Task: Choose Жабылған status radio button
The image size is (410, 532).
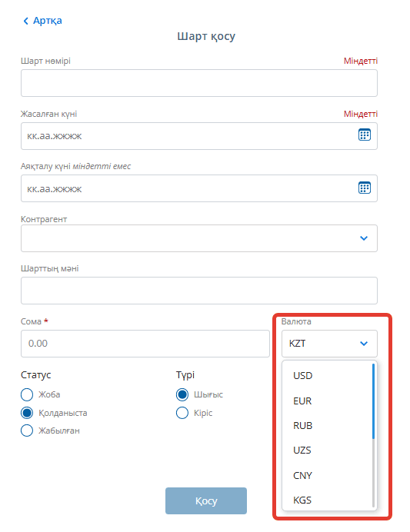Action: 27,431
